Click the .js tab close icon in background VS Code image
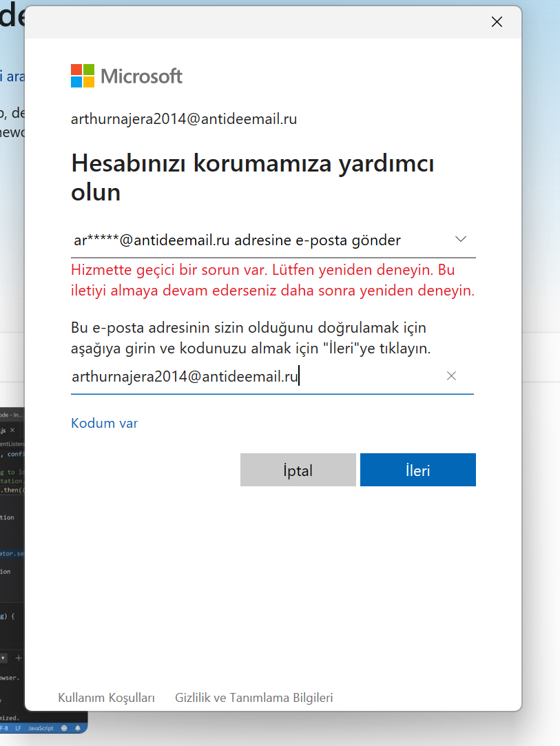Image resolution: width=560 pixels, height=746 pixels. point(12,430)
